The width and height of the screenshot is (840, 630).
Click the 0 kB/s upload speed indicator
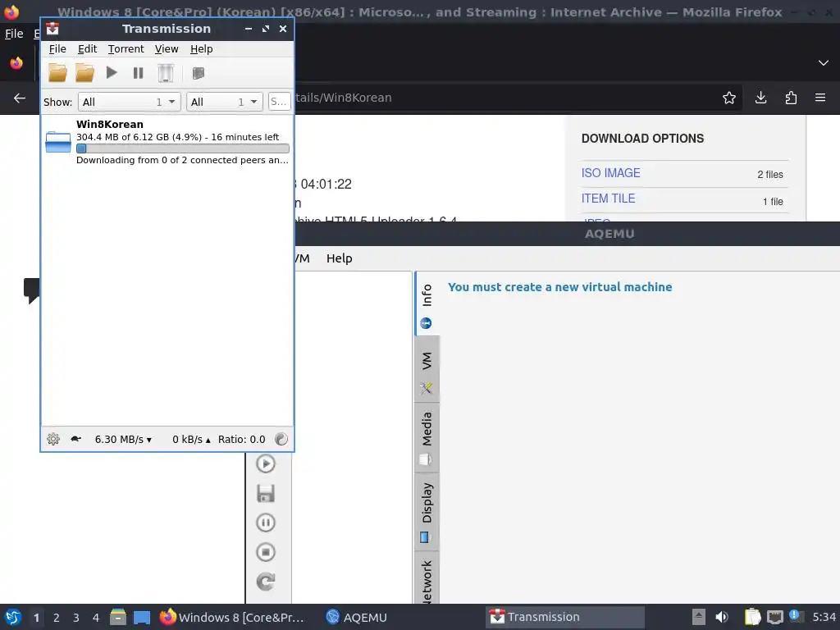coord(191,440)
